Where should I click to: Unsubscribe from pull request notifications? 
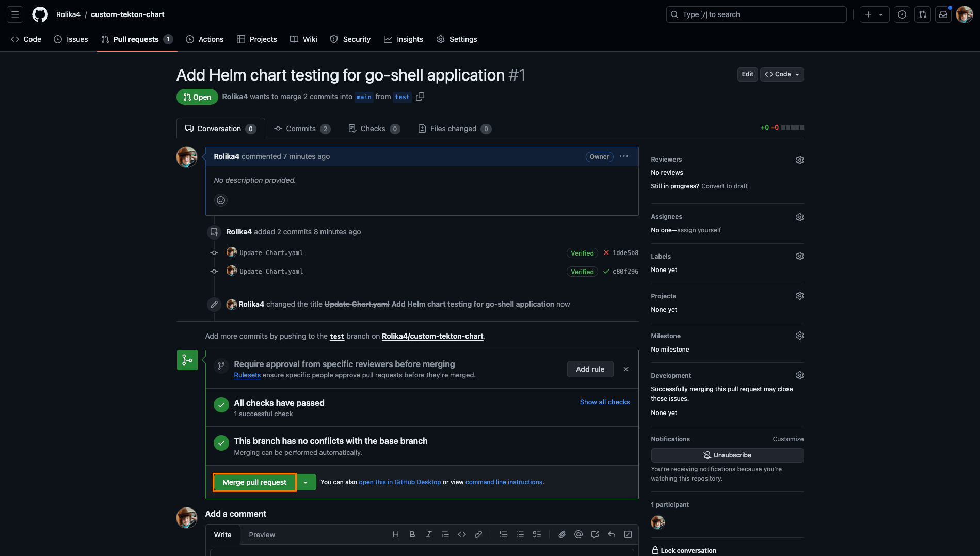[x=727, y=455]
